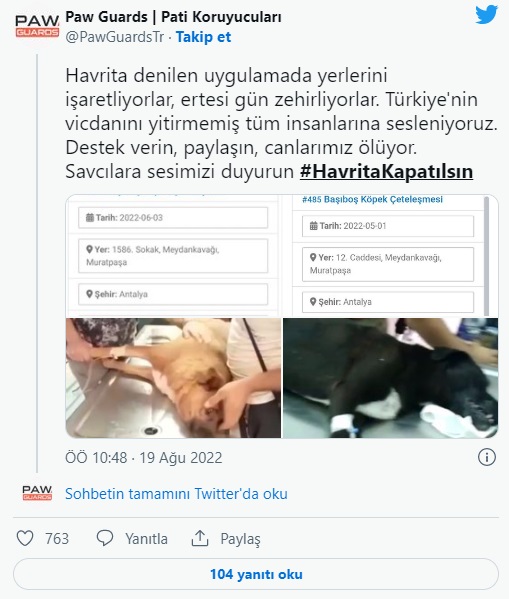Click the share upload icon
The height and width of the screenshot is (599, 509).
(199, 538)
